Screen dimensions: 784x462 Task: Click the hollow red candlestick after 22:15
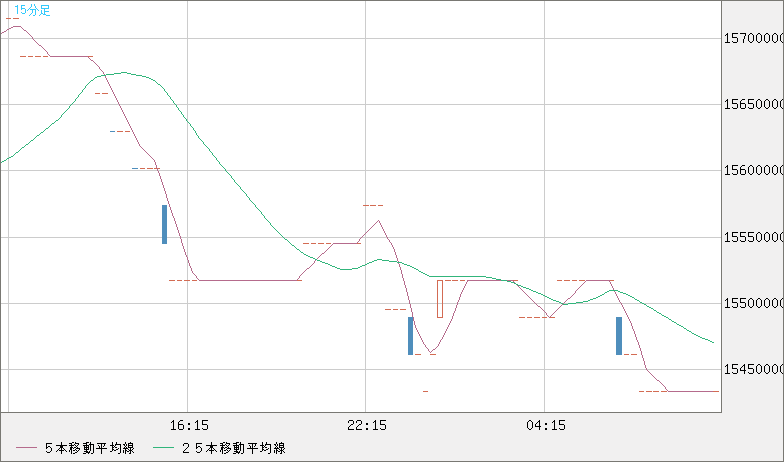point(440,299)
